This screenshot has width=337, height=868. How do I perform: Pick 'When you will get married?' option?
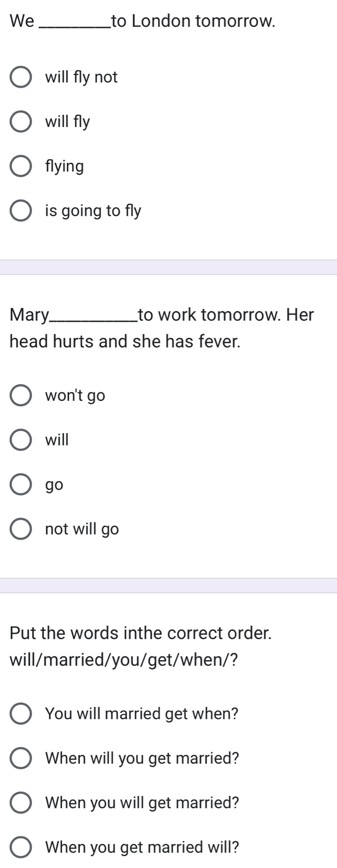click(21, 803)
